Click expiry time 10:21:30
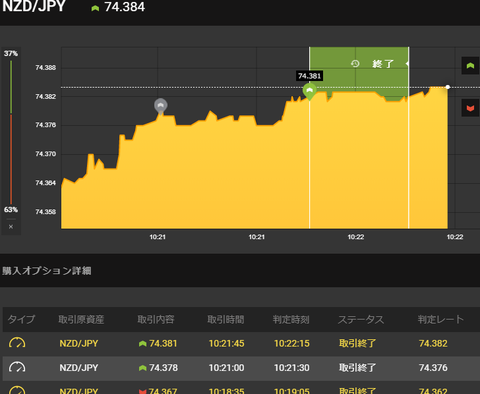The image size is (480, 394). [292, 368]
